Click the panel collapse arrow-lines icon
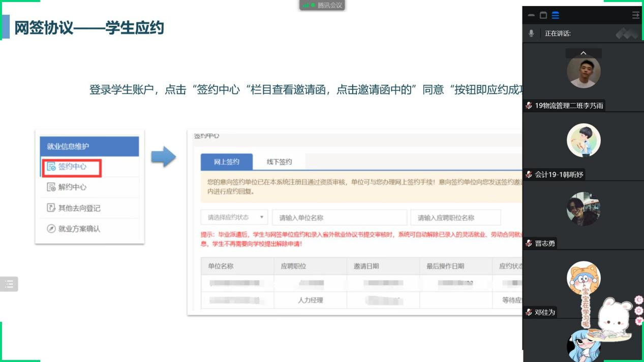Image resolution: width=644 pixels, height=362 pixels. tap(635, 15)
